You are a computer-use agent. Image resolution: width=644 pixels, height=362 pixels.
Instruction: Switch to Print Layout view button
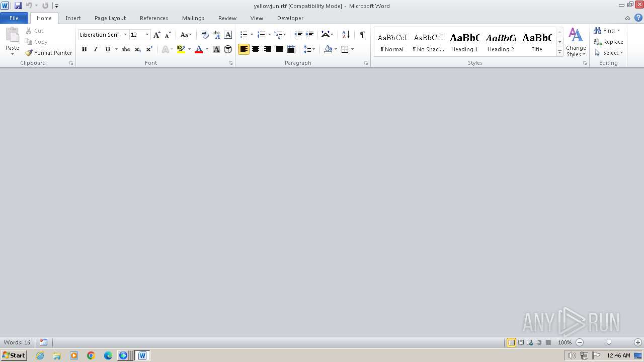coord(511,342)
